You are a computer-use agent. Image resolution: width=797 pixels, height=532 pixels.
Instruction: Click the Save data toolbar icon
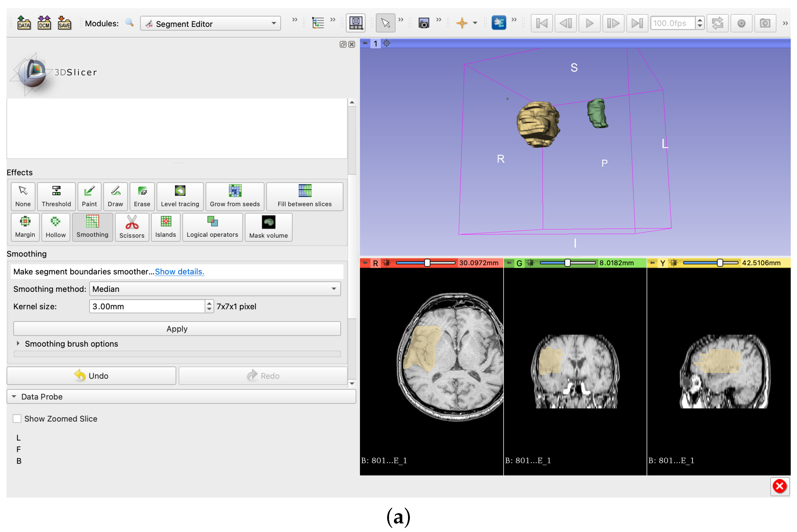click(x=64, y=23)
